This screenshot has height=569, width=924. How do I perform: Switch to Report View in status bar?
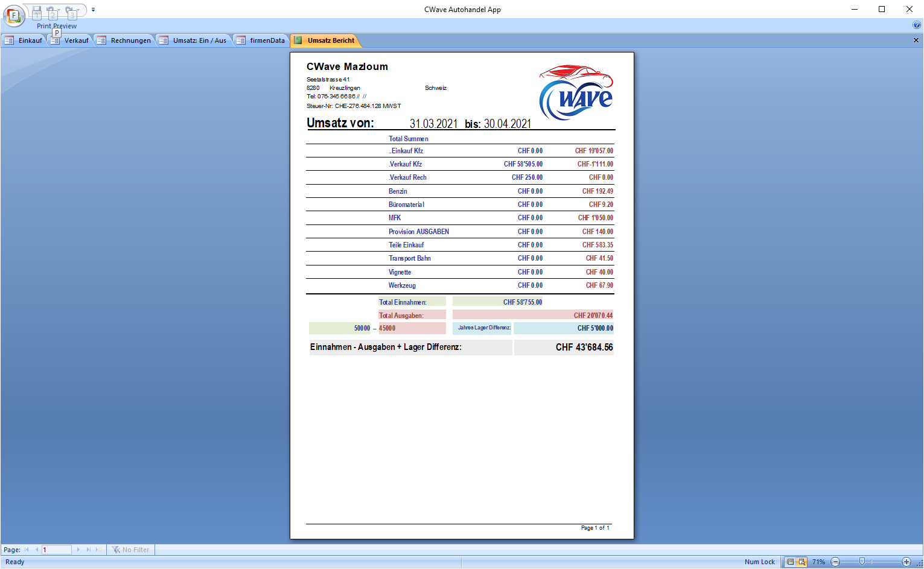[x=790, y=562]
